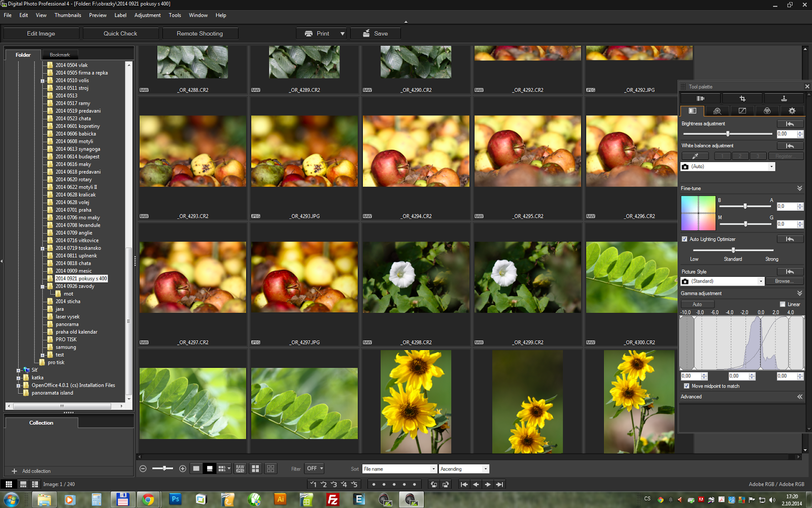Zoom in thumbnails with plus icon
812x508 pixels.
pos(183,469)
